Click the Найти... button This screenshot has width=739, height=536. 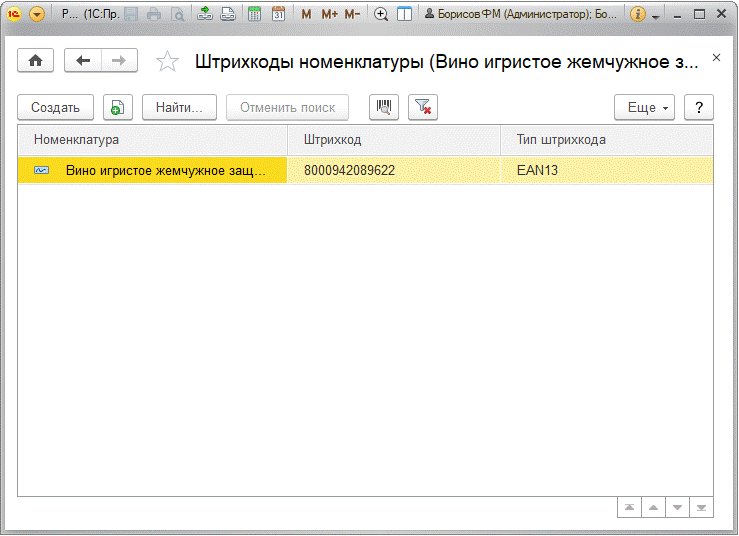click(x=180, y=107)
